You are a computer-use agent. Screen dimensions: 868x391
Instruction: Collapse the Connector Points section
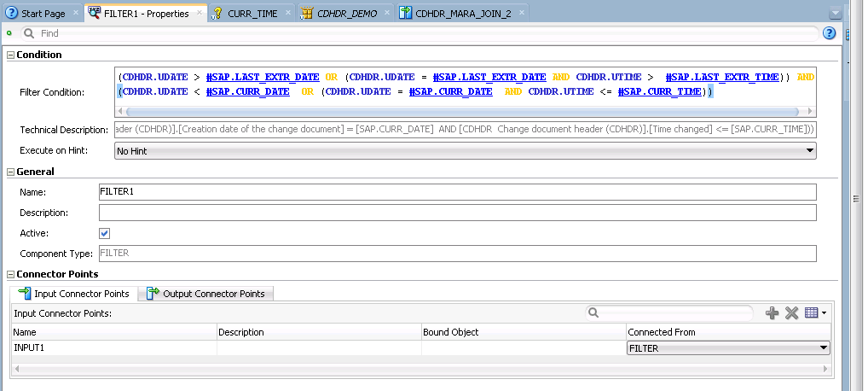[x=10, y=275]
